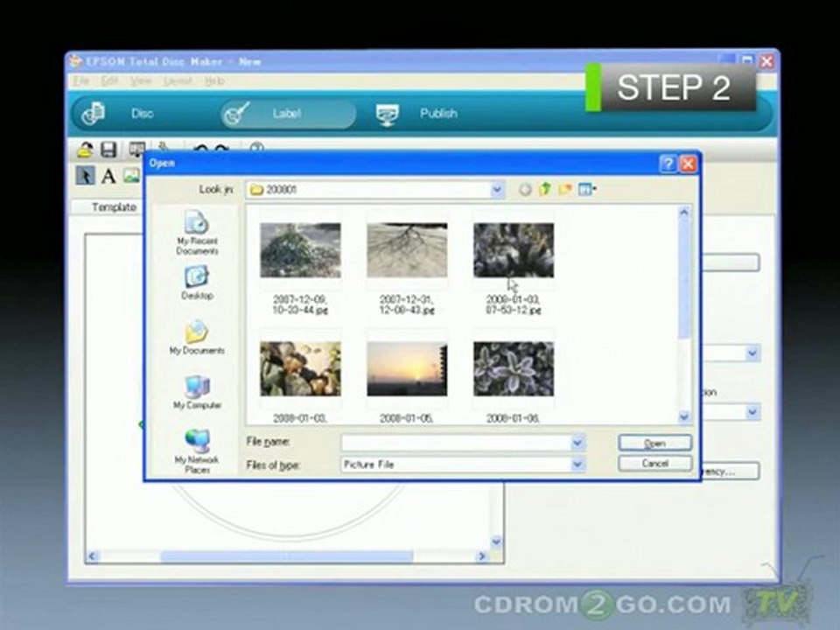Viewport: 840px width, 630px height.
Task: Switch to the Label mode tab
Action: [288, 114]
